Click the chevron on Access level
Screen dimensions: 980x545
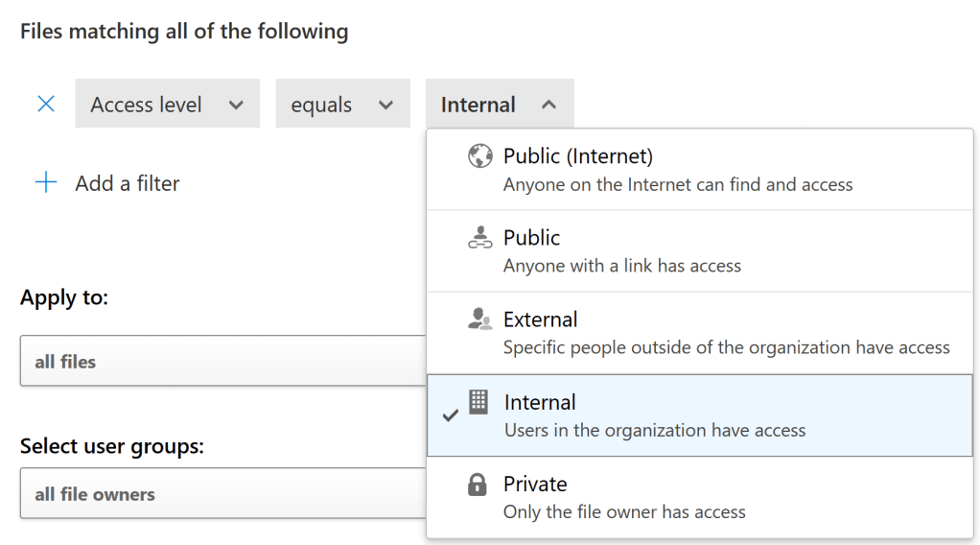click(236, 105)
